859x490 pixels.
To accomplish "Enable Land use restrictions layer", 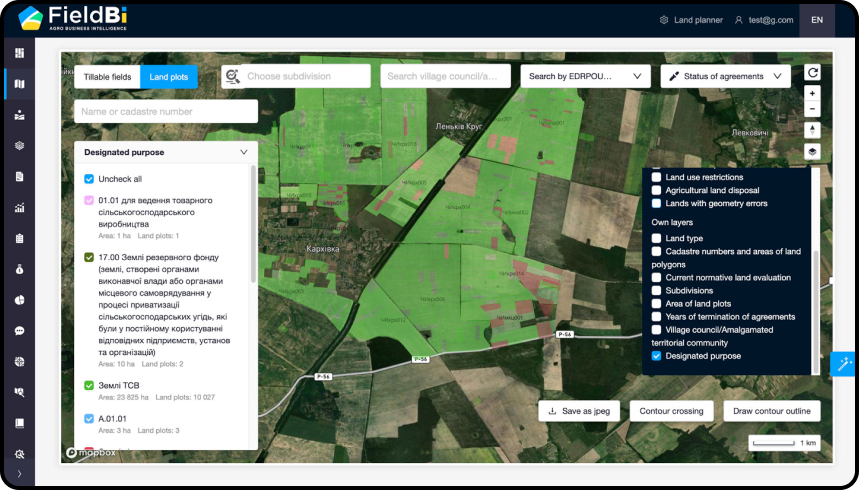I will (656, 177).
